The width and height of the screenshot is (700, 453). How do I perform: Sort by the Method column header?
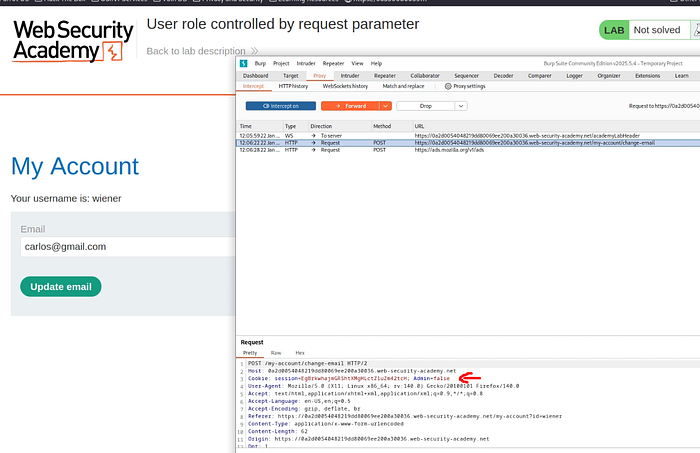coord(382,126)
